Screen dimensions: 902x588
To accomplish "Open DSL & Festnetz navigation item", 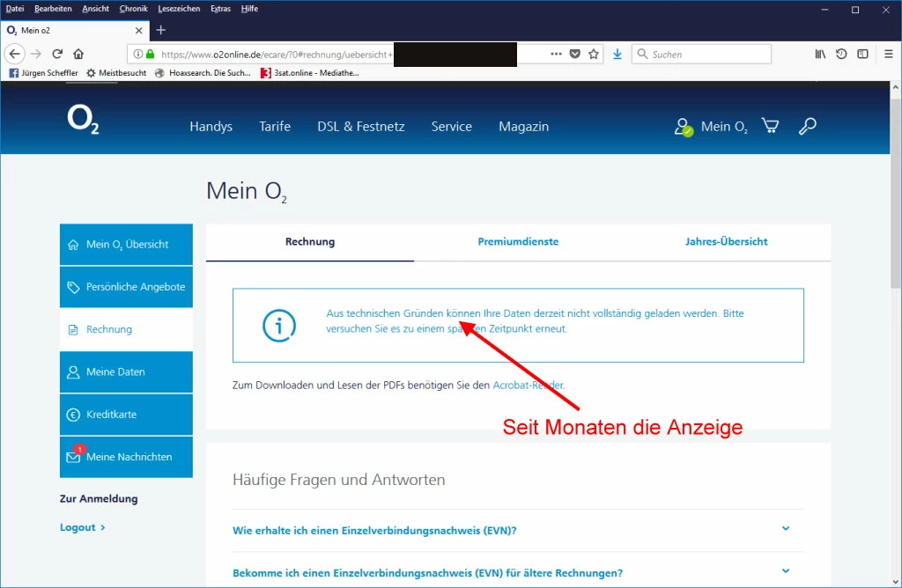I will tap(361, 127).
